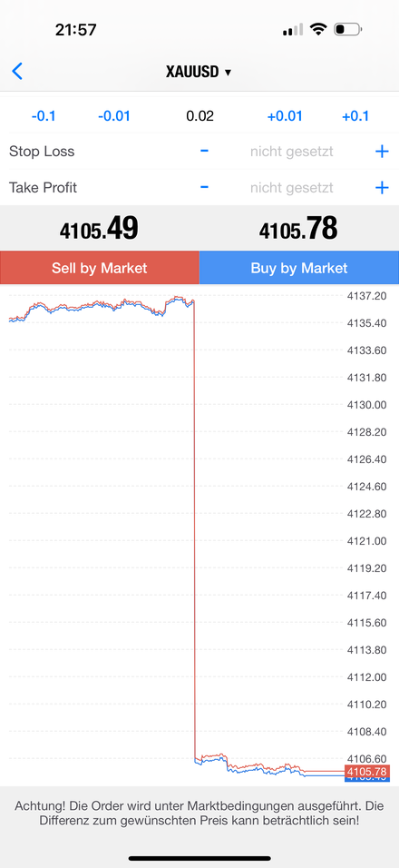Decrease volume by 0.01
This screenshot has height=868, width=399.
pyautogui.click(x=114, y=116)
